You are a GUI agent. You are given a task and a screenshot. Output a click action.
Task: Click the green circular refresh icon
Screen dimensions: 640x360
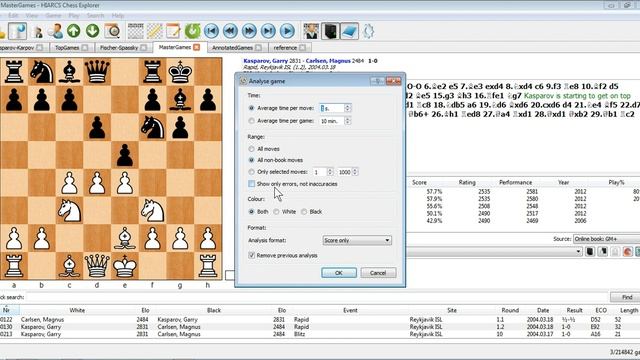(193, 31)
